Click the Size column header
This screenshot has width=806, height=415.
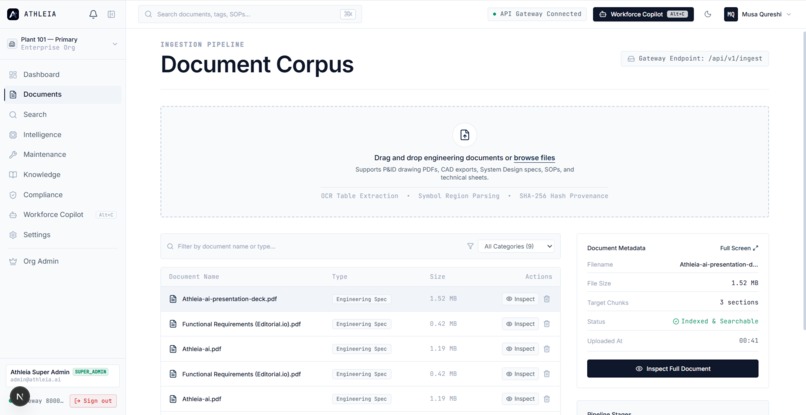pos(437,277)
